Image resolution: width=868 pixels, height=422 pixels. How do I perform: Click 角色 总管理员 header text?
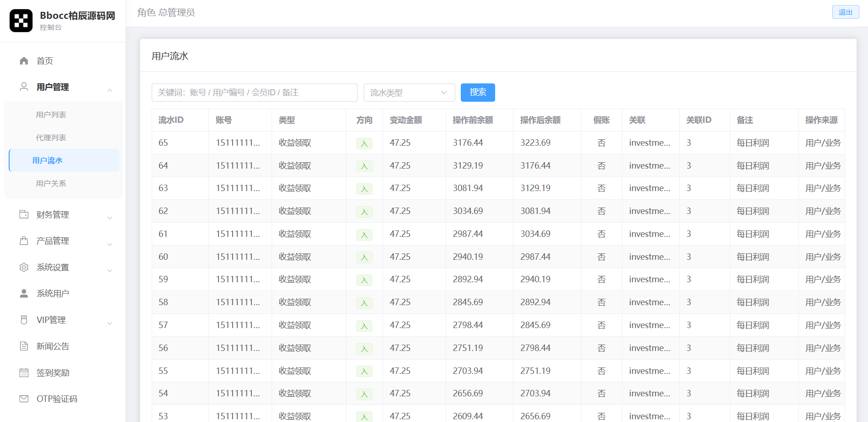[x=166, y=12]
